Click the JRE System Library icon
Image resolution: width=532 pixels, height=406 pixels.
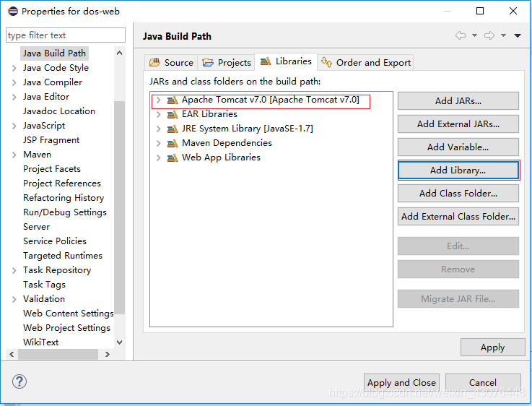coord(173,129)
